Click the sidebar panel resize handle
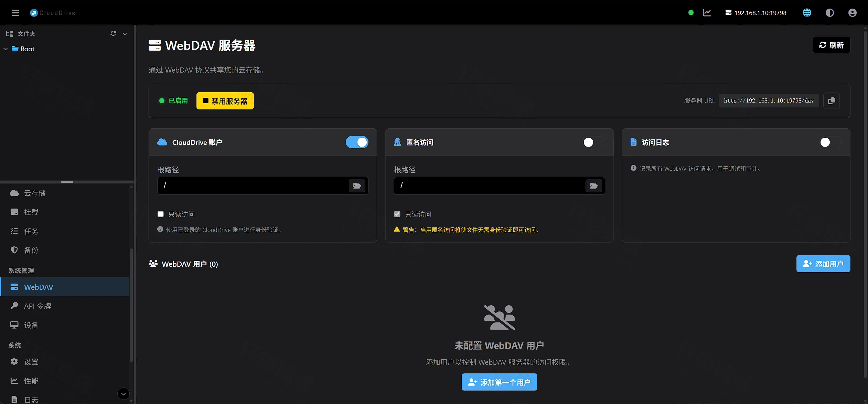 (x=67, y=182)
